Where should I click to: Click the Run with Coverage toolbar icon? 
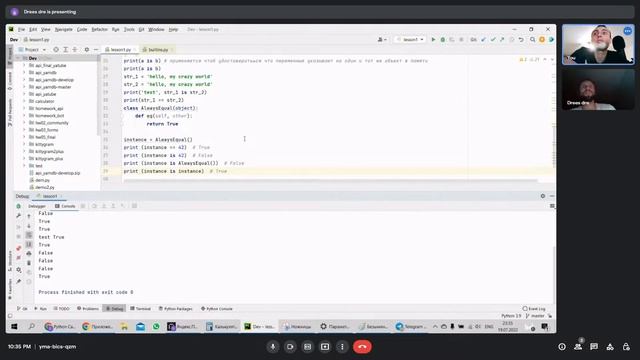pos(452,40)
